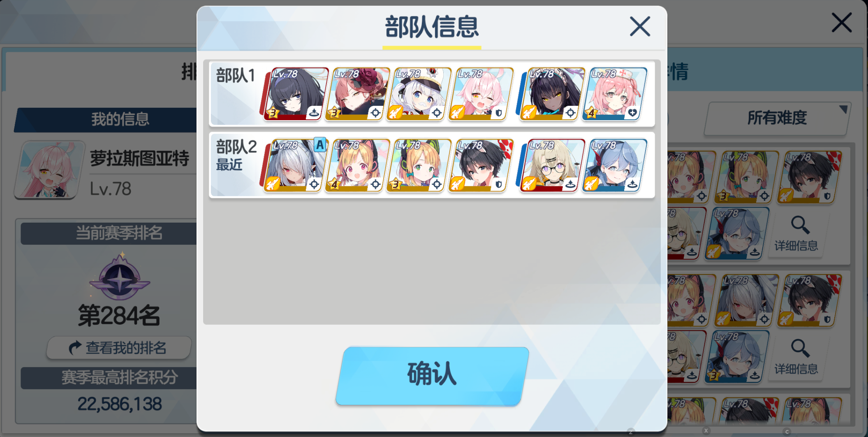The height and width of the screenshot is (437, 868).
Task: Open the 所有难度 difficulty dropdown
Action: pos(777,118)
